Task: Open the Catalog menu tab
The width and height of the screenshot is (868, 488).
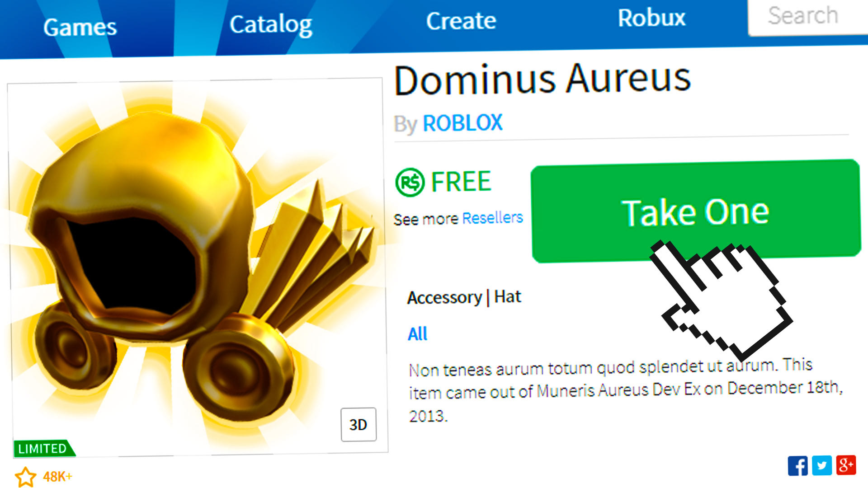Action: [x=271, y=25]
